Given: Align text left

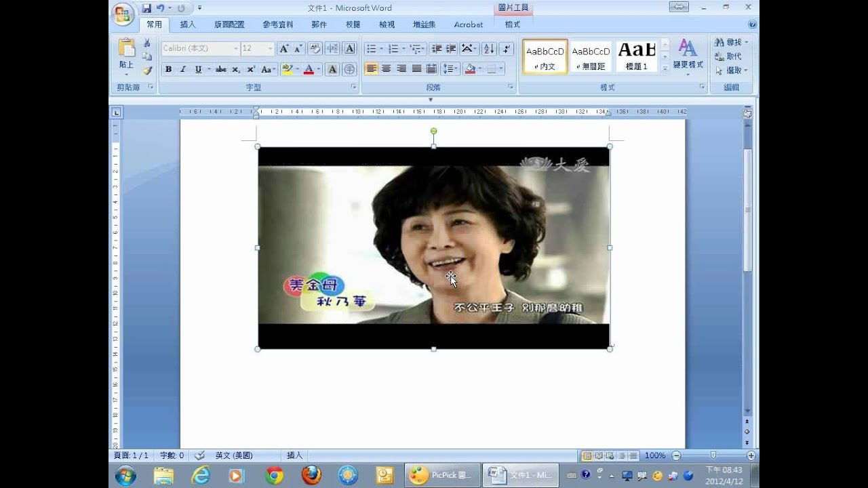Looking at the screenshot, I should pyautogui.click(x=371, y=69).
